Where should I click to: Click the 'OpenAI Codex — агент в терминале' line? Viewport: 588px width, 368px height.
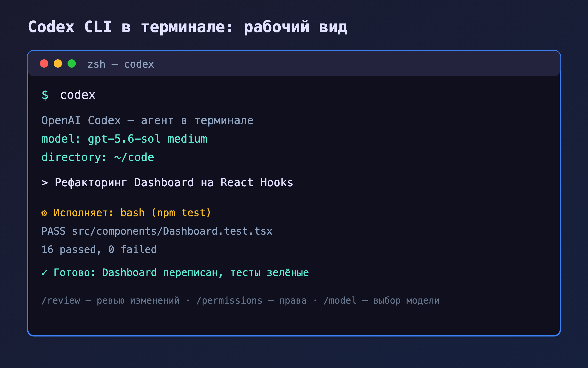(x=147, y=121)
